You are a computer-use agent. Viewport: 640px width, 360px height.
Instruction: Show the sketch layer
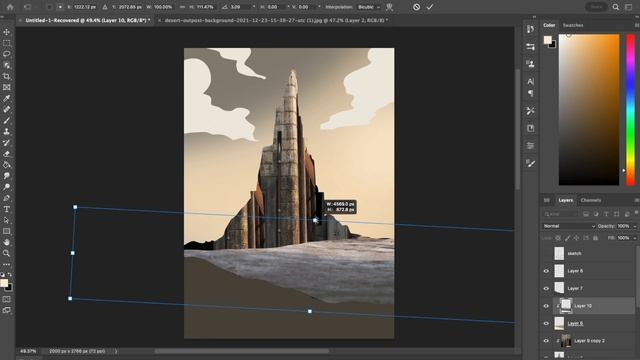[x=546, y=253]
